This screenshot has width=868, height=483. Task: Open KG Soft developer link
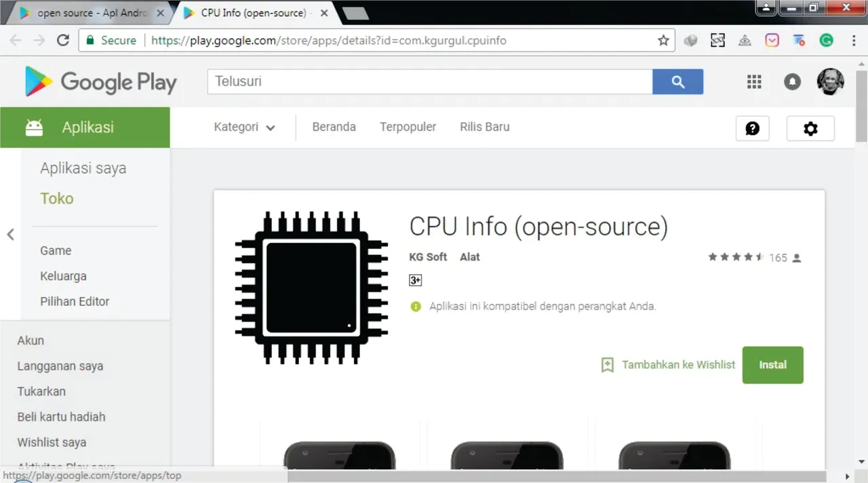click(x=428, y=257)
